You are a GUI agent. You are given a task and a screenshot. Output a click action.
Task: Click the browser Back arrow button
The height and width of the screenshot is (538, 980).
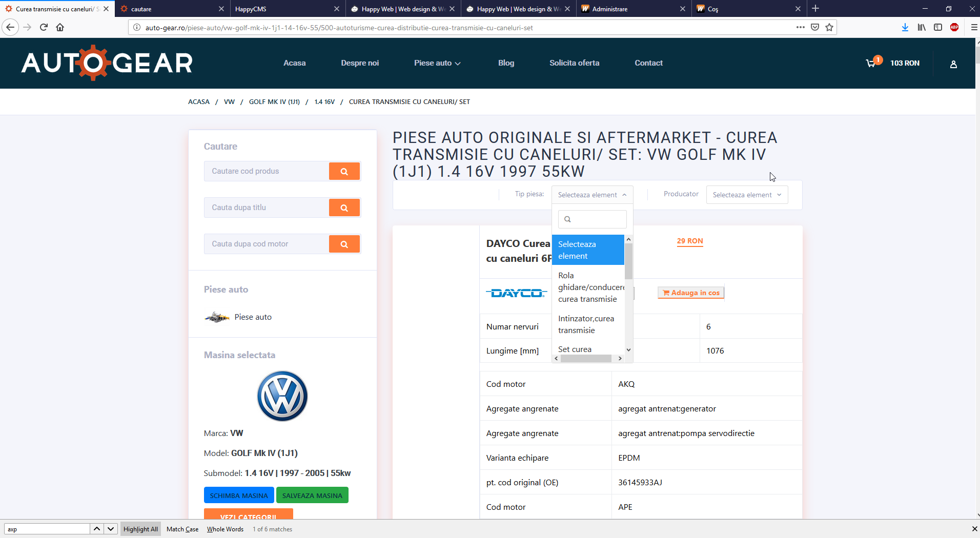pos(10,27)
